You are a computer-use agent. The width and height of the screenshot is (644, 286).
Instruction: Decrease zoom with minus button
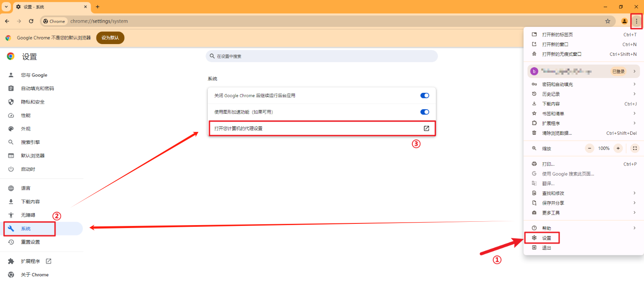pyautogui.click(x=590, y=148)
